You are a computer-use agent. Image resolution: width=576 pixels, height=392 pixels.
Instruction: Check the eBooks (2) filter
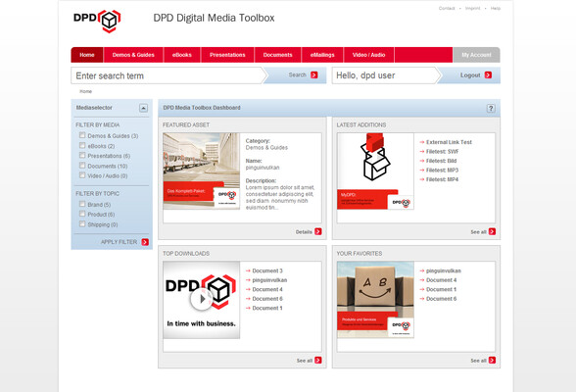point(82,145)
